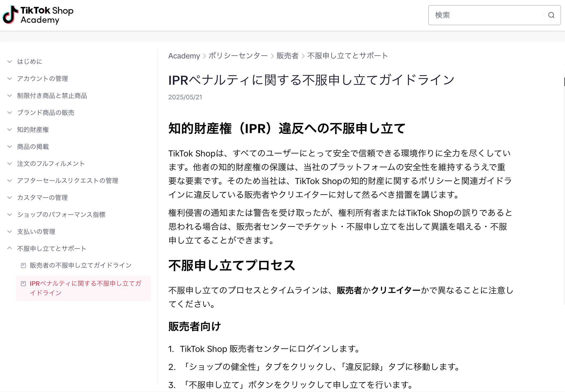Open アカウントの管理 in the sidebar
Image resolution: width=565 pixels, height=392 pixels.
point(42,79)
